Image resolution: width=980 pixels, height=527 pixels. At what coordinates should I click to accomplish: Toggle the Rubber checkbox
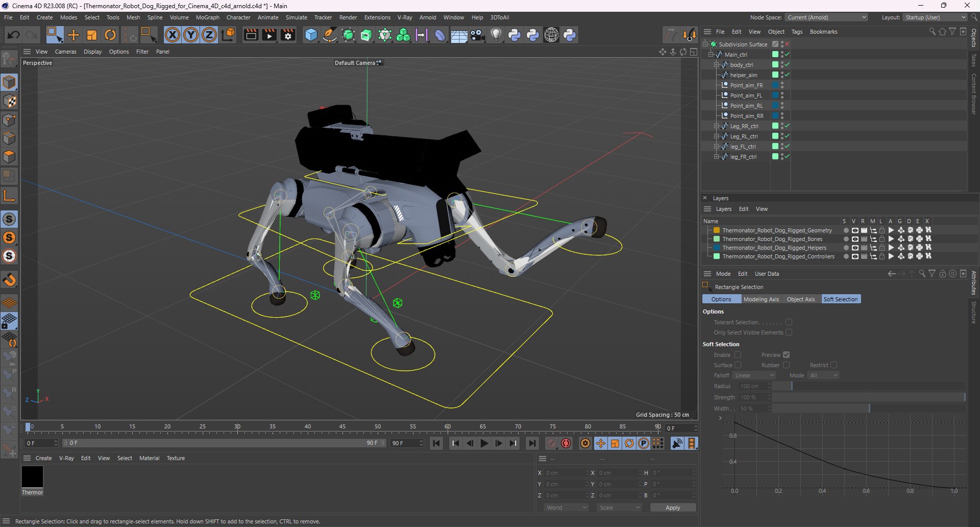pos(786,365)
